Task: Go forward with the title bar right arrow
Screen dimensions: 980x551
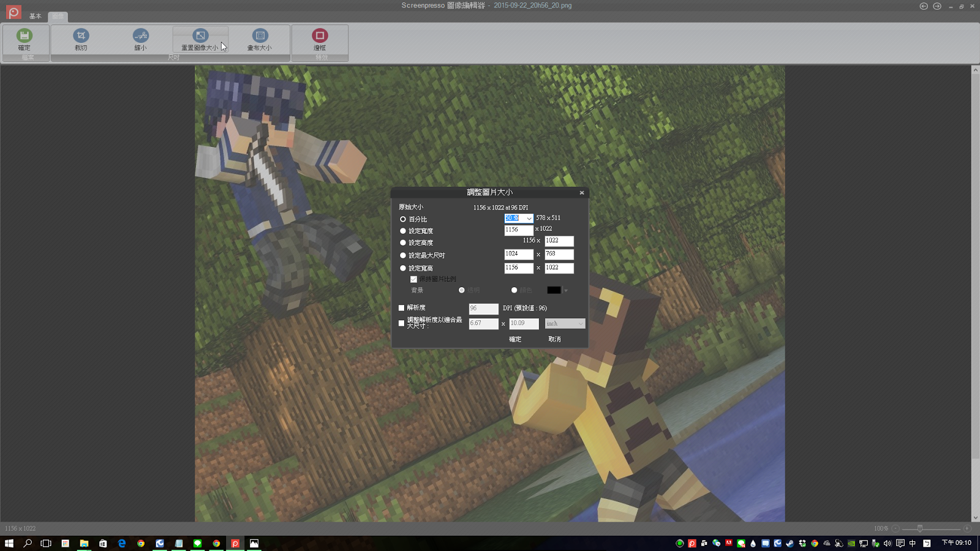Action: coord(937,6)
